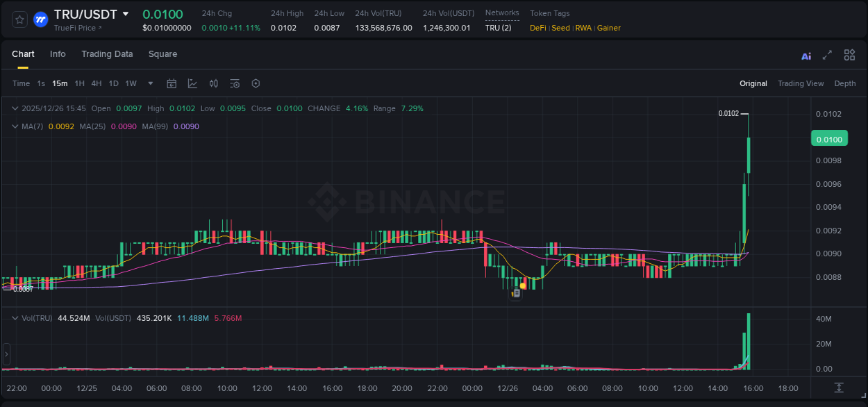
Task: Open the candlestick chart type icon
Action: 214,83
